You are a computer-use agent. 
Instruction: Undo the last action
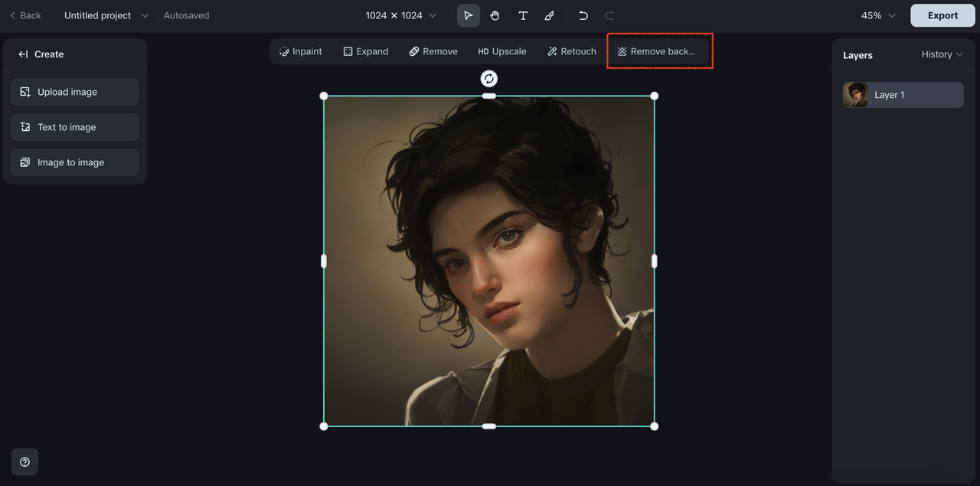click(583, 15)
